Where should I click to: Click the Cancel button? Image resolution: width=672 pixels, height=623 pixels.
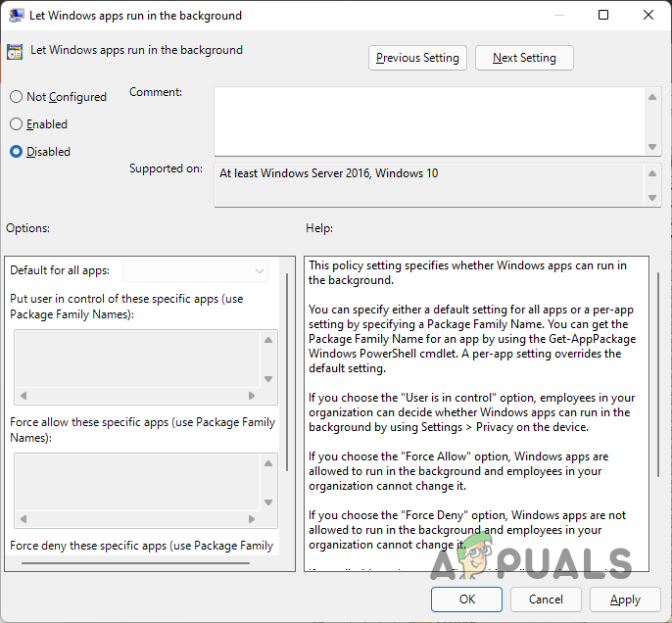[546, 599]
